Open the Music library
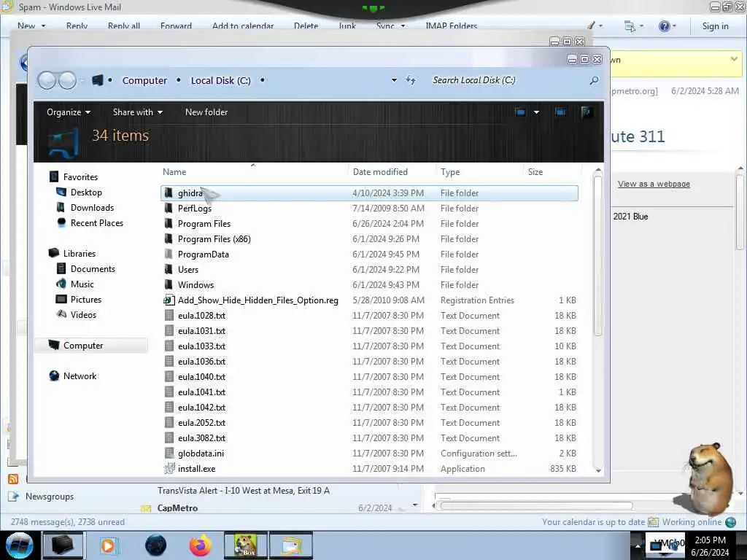This screenshot has width=747, height=560. pyautogui.click(x=82, y=284)
